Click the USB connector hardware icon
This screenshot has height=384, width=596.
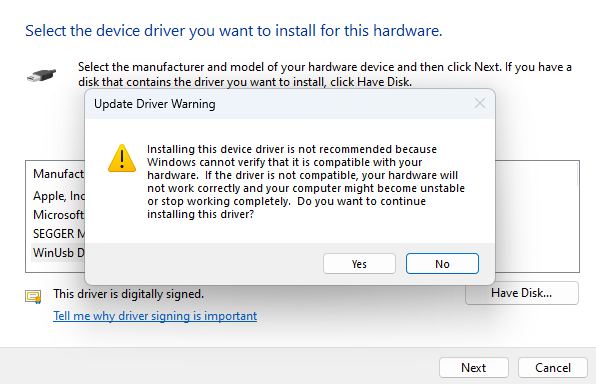[x=41, y=75]
